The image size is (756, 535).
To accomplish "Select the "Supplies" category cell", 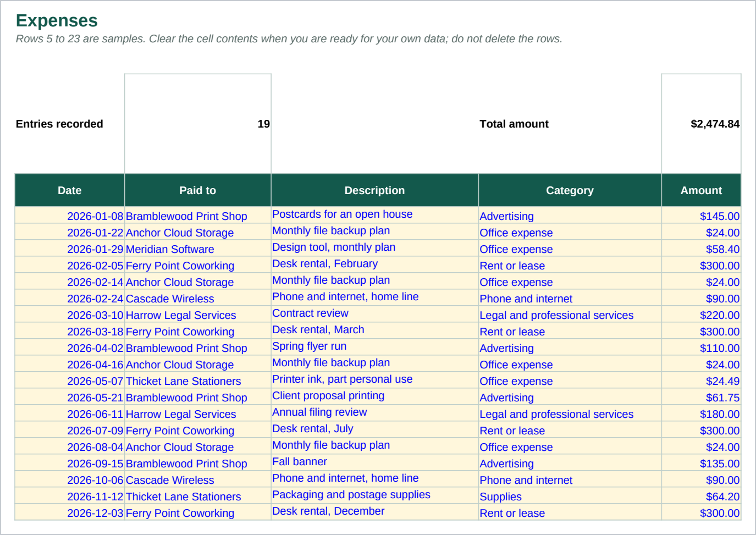I will coord(570,496).
